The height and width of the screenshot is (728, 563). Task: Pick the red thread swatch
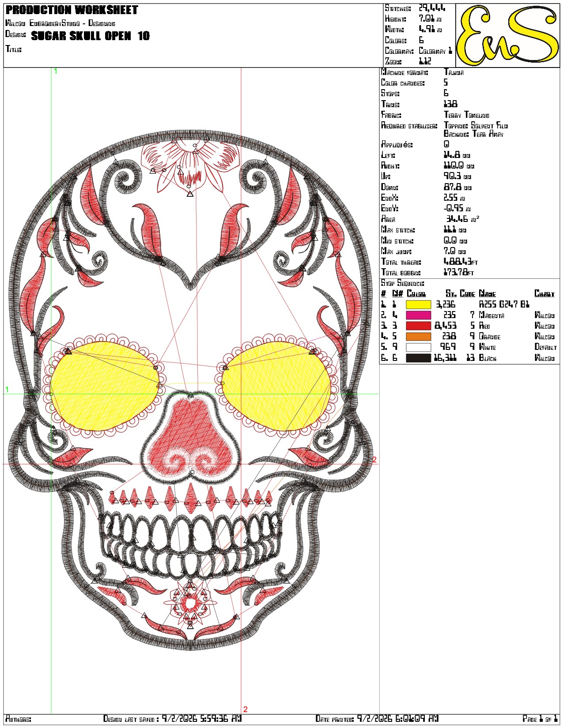(x=418, y=326)
